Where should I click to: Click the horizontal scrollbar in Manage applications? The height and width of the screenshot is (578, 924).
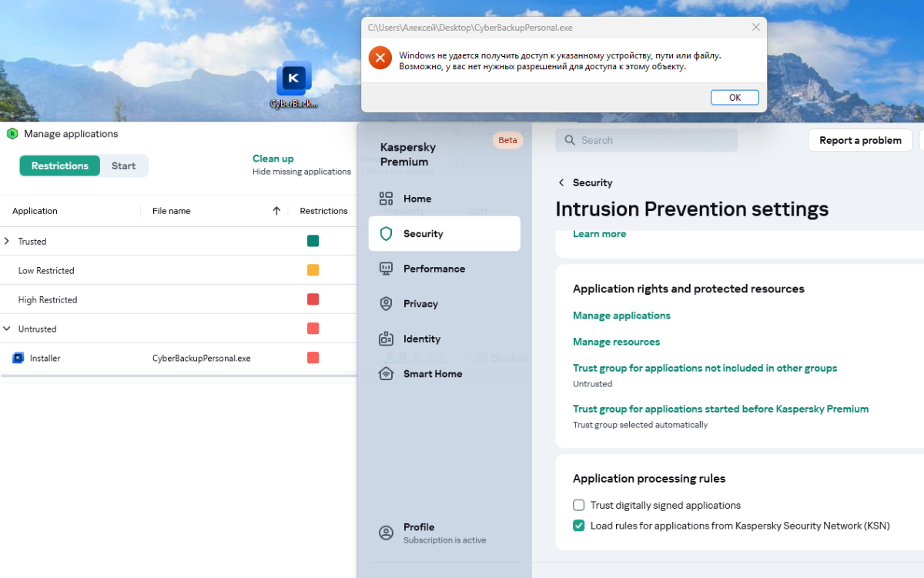(x=179, y=376)
